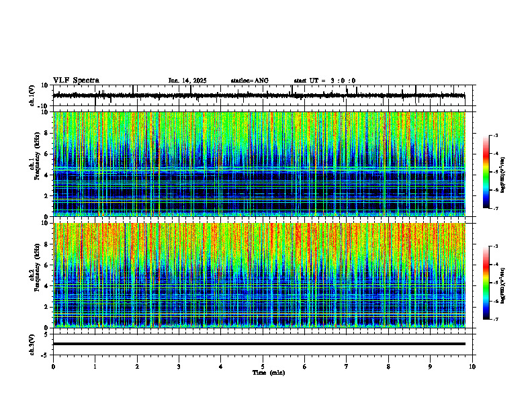Click time axis tick label "4"

click(221, 367)
